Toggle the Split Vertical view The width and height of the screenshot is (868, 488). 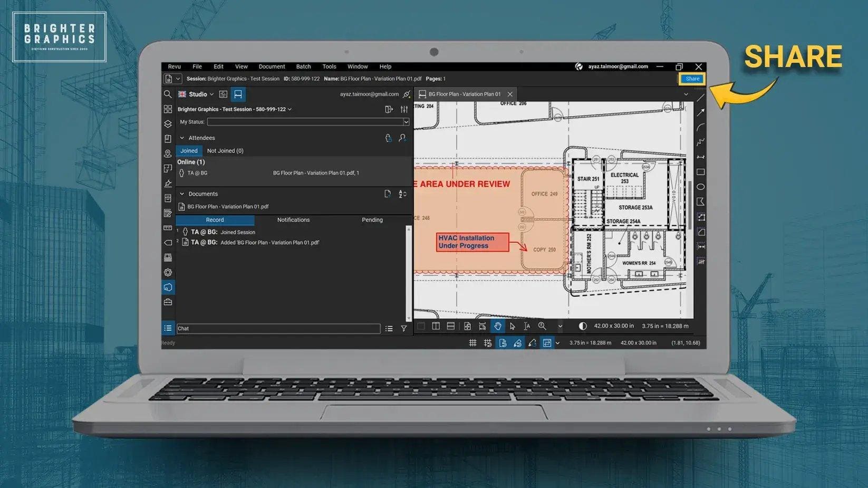point(436,326)
